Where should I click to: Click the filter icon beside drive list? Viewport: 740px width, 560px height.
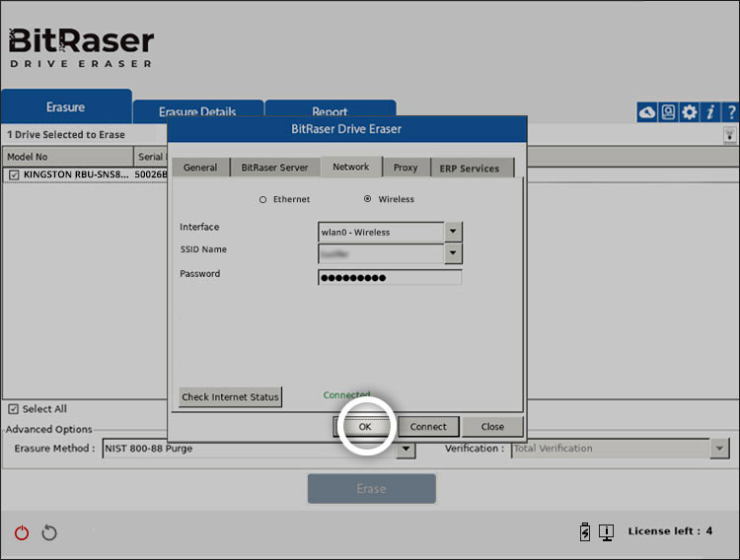(x=729, y=135)
